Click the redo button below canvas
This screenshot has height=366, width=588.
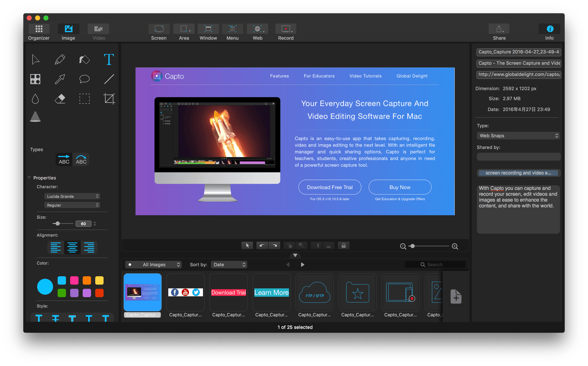(274, 245)
